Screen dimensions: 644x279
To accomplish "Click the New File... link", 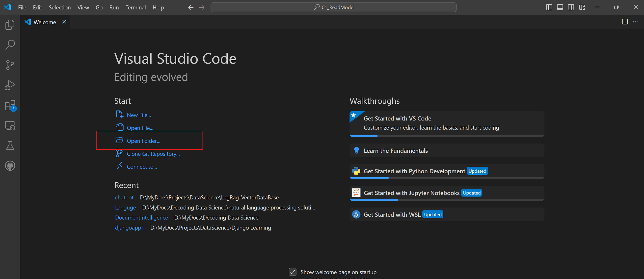I will pyautogui.click(x=139, y=115).
